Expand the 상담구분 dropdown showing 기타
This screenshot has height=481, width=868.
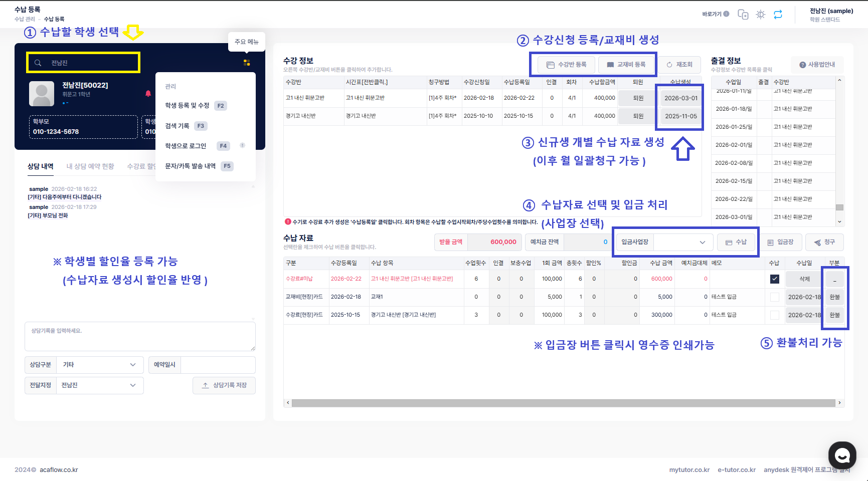pos(99,365)
